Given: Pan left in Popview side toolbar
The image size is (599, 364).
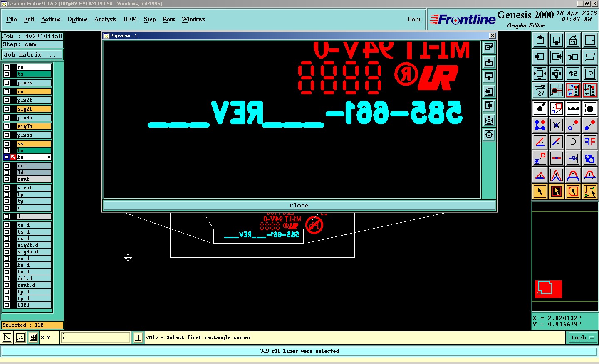Looking at the screenshot, I should pos(489,91).
